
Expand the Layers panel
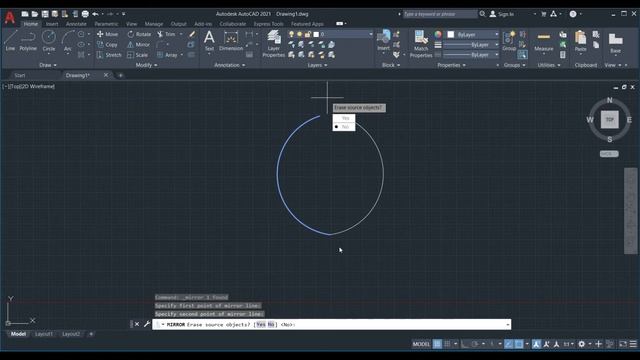tap(317, 65)
